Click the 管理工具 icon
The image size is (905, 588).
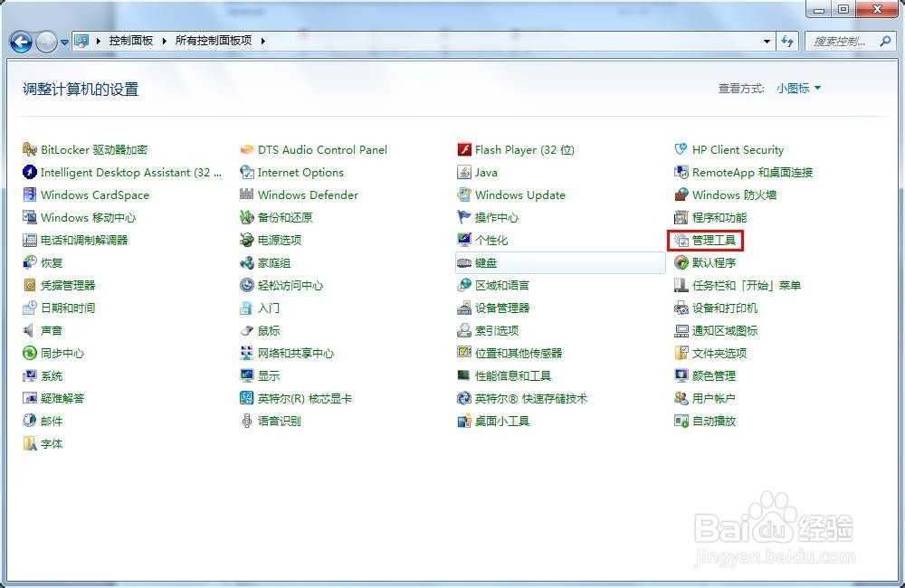[x=681, y=240]
